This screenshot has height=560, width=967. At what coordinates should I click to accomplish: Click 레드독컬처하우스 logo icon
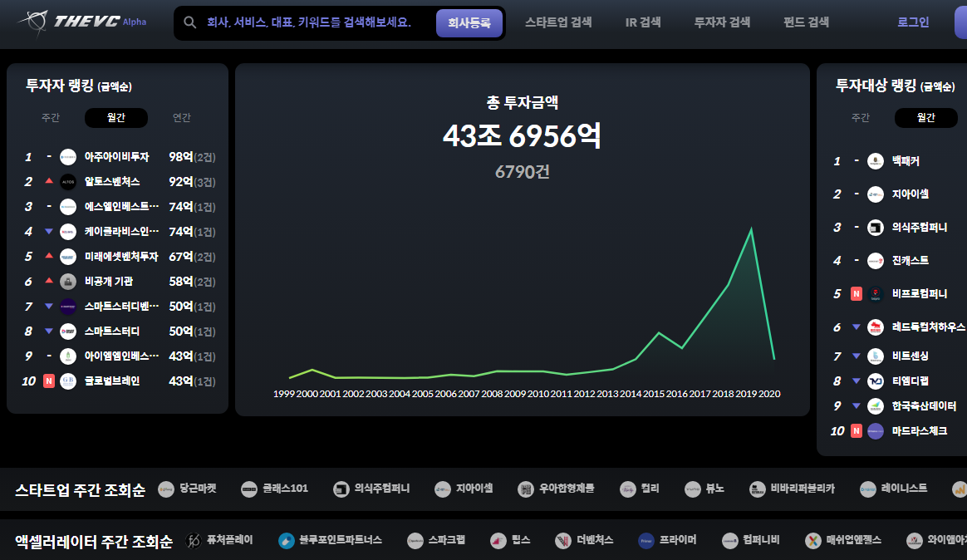pos(876,327)
